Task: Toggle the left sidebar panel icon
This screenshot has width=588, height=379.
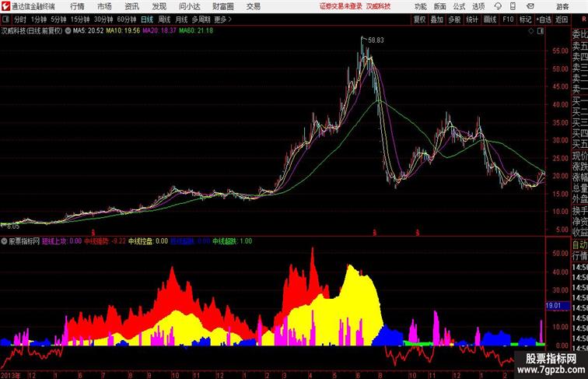Action: click(5, 19)
